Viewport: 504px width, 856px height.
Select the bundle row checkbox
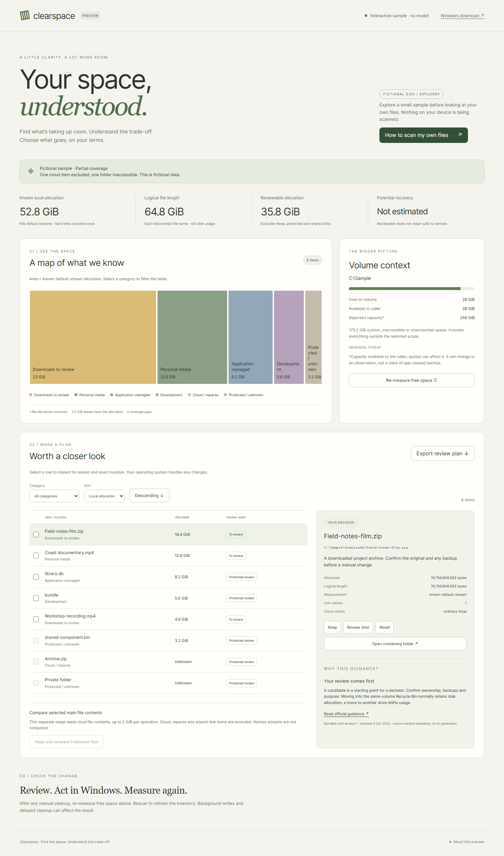(x=36, y=598)
